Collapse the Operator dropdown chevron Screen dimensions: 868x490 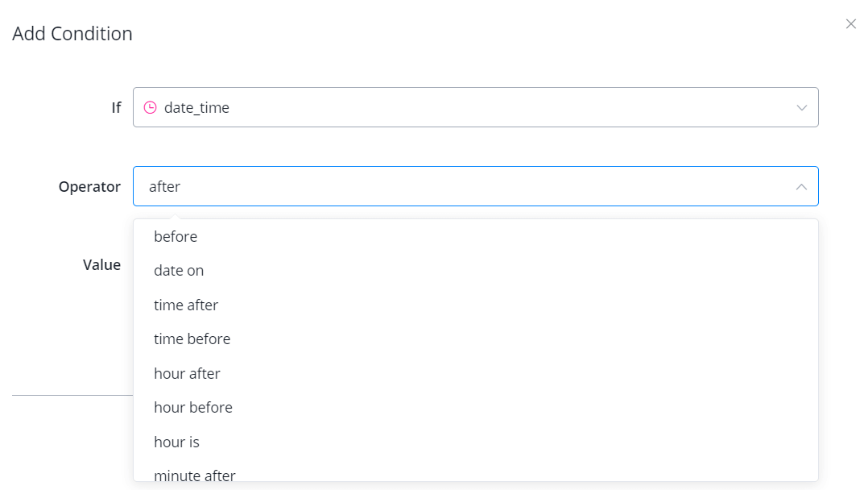click(801, 186)
